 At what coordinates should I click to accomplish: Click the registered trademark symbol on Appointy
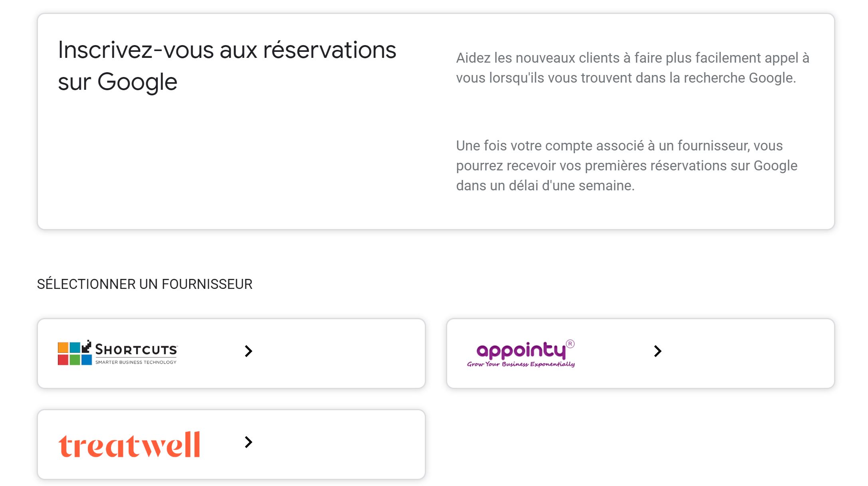pyautogui.click(x=570, y=344)
